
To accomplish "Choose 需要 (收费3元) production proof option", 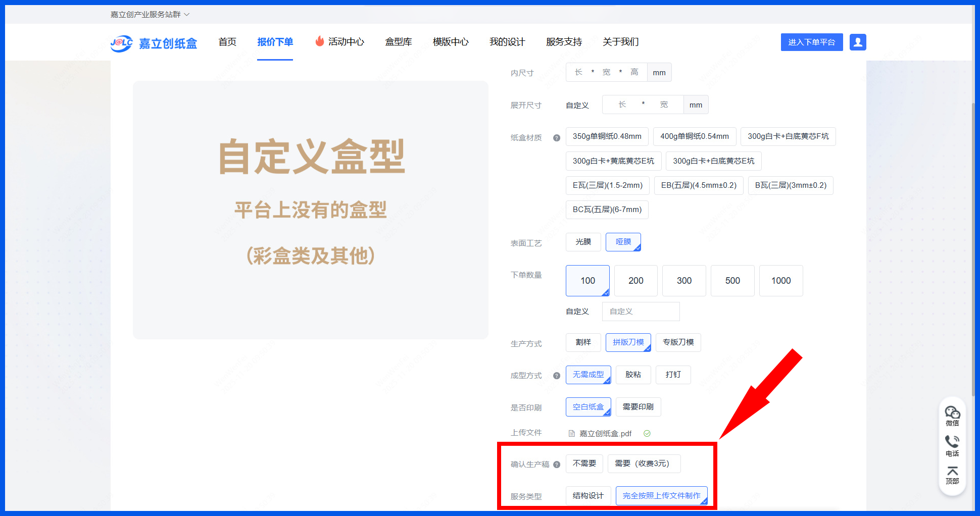I will 644,464.
